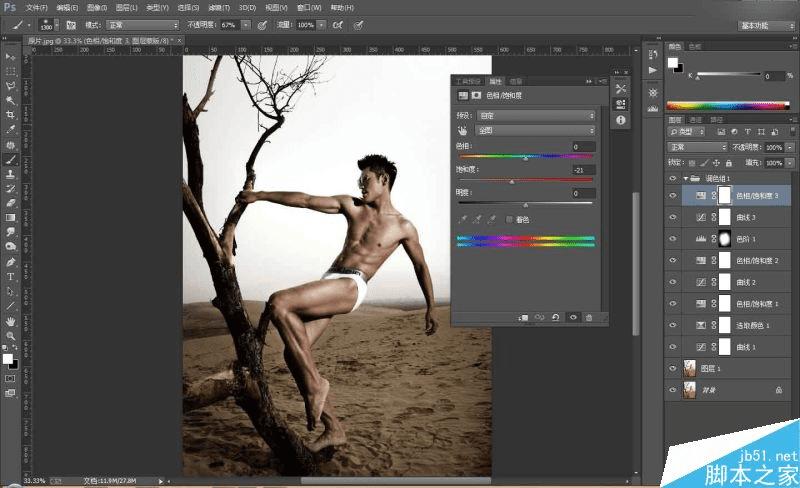Select the Crop tool

pos(10,115)
